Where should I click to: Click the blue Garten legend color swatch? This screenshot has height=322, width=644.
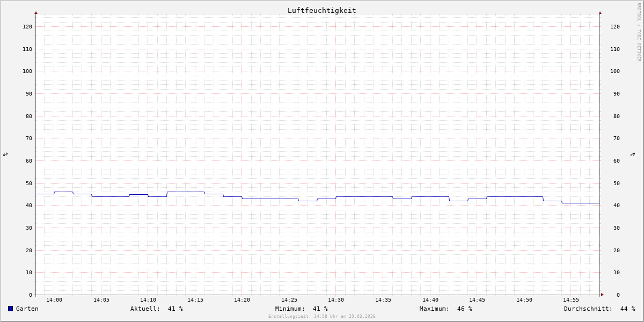point(10,309)
